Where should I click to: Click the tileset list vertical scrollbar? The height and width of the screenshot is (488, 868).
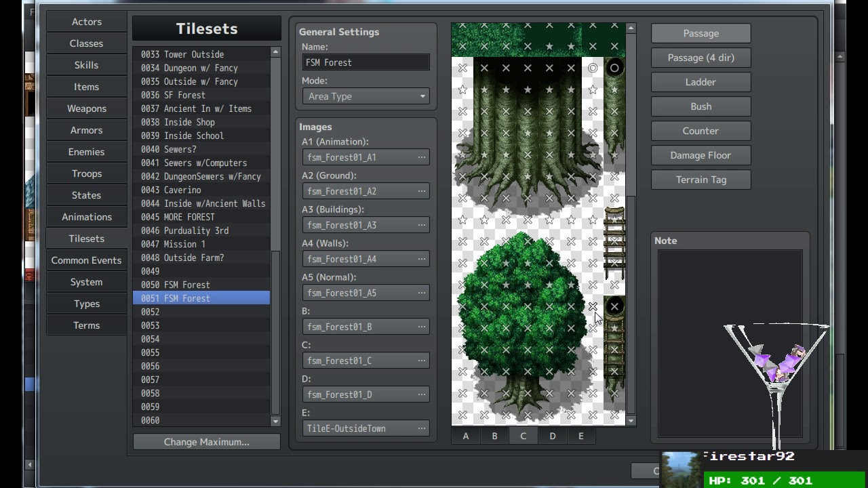(x=275, y=332)
